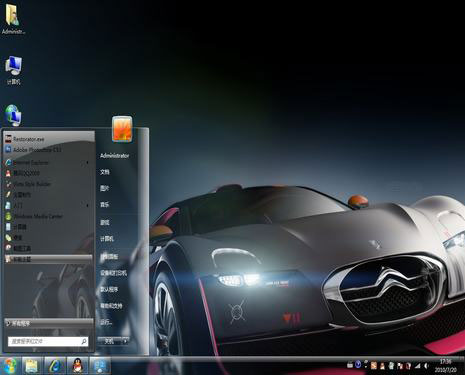Image resolution: width=465 pixels, height=375 pixels.
Task: Open 控制面板 Control Panel
Action: 109,257
